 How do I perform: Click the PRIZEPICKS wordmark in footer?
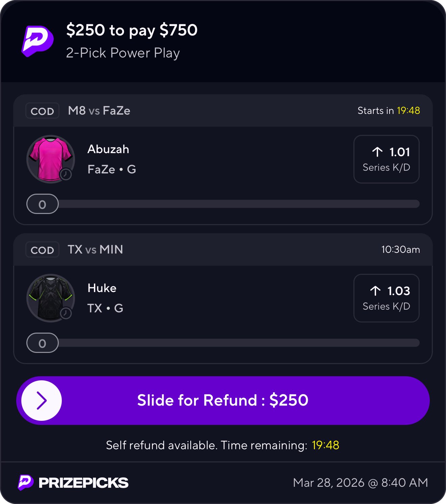tap(83, 483)
